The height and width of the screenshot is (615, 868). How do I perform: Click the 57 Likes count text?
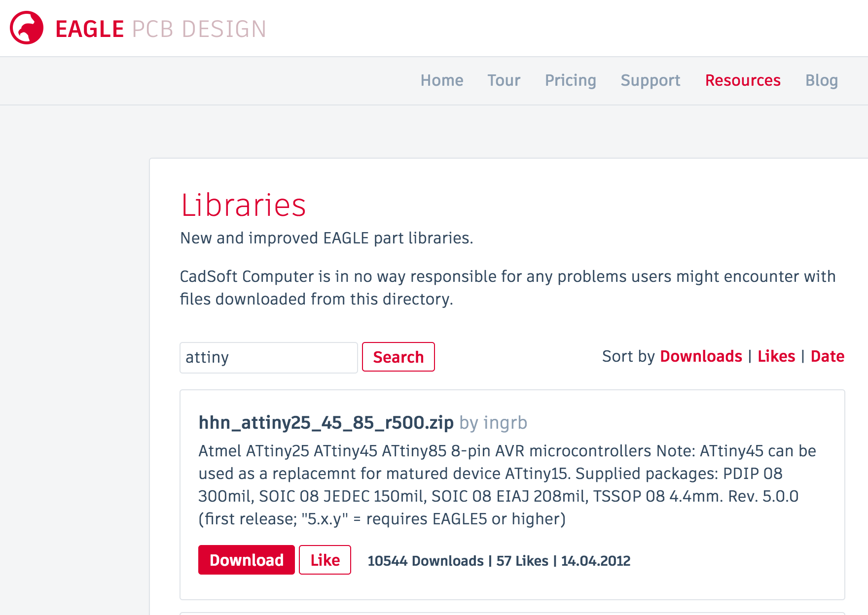522,561
